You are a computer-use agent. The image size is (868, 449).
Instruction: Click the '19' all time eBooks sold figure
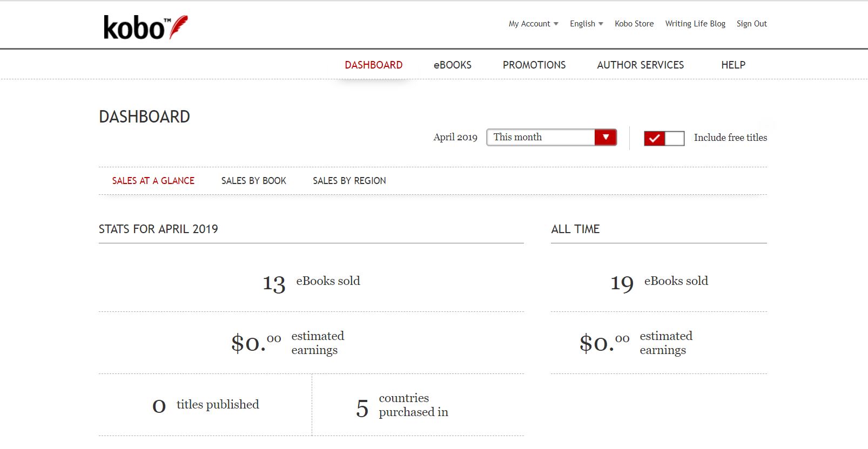622,283
